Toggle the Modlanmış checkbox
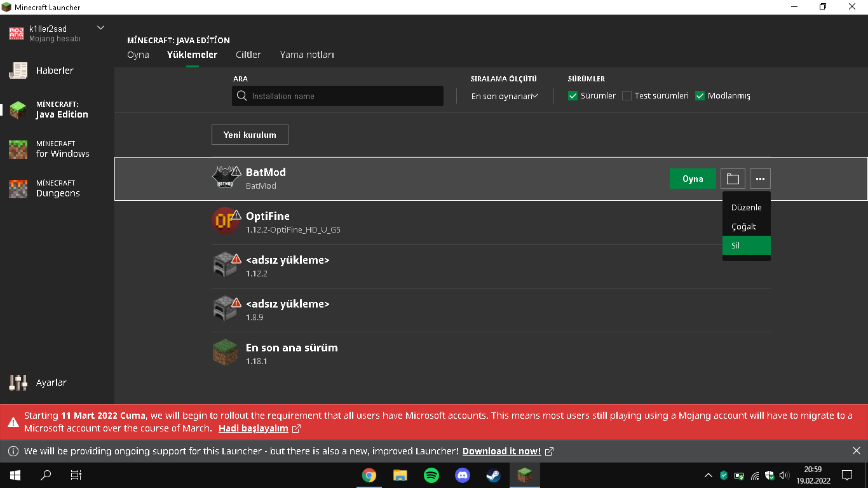Viewport: 868px width, 488px height. [x=700, y=96]
